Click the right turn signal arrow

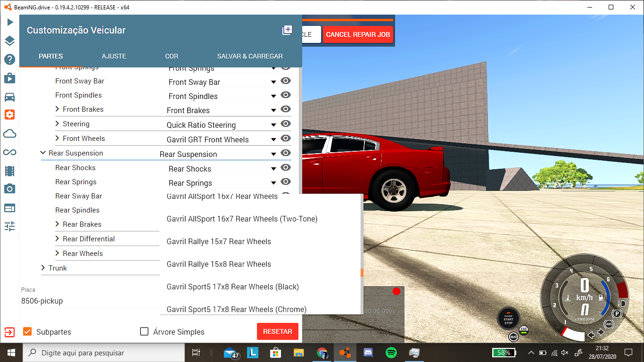point(601,332)
